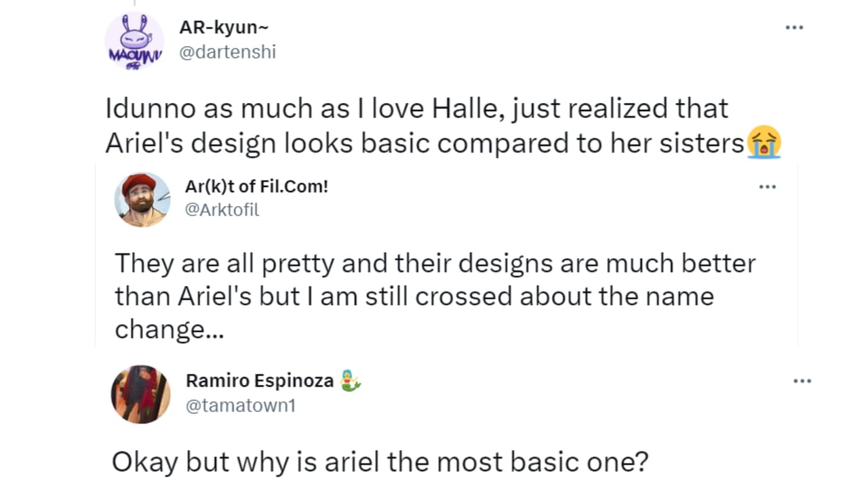Click the AR-kyun~ display name
868x488 pixels.
click(x=224, y=27)
